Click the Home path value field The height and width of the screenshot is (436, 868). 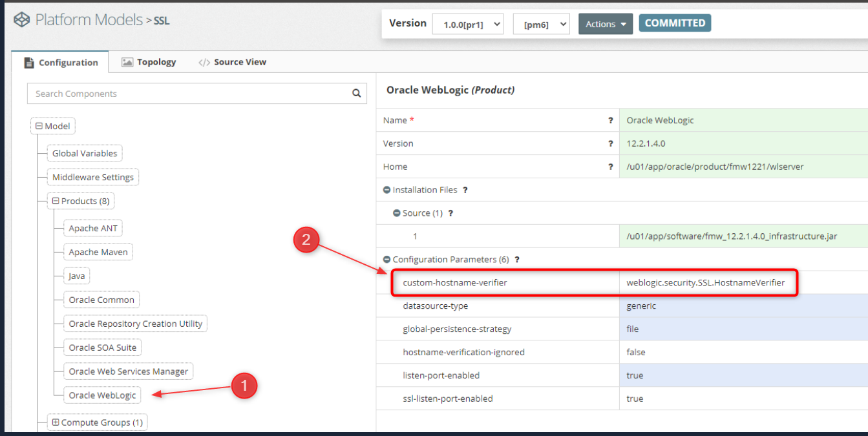click(x=743, y=167)
